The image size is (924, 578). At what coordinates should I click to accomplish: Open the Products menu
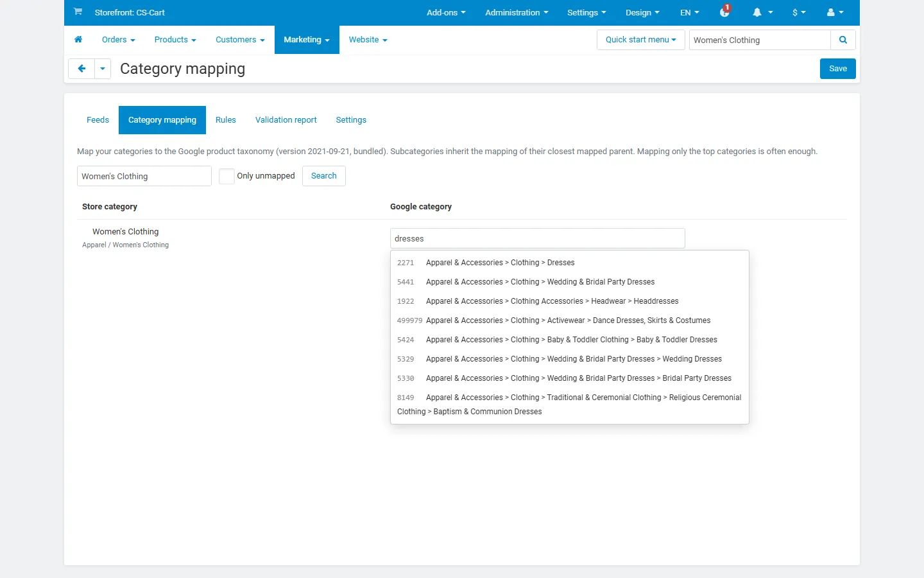[x=175, y=40]
